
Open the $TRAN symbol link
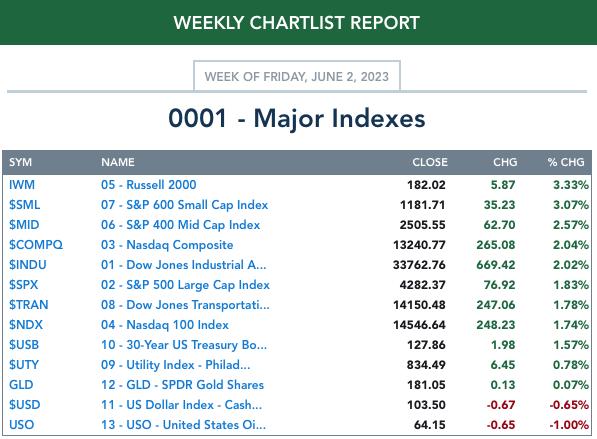(29, 305)
